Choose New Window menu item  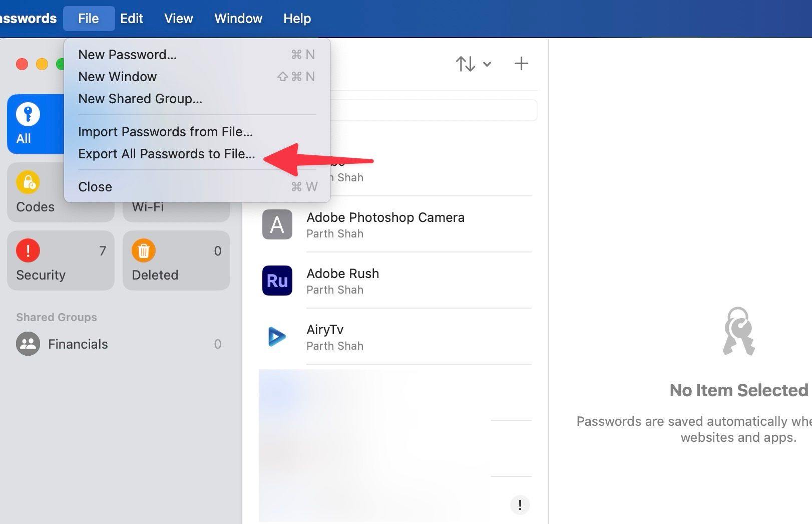click(x=197, y=77)
